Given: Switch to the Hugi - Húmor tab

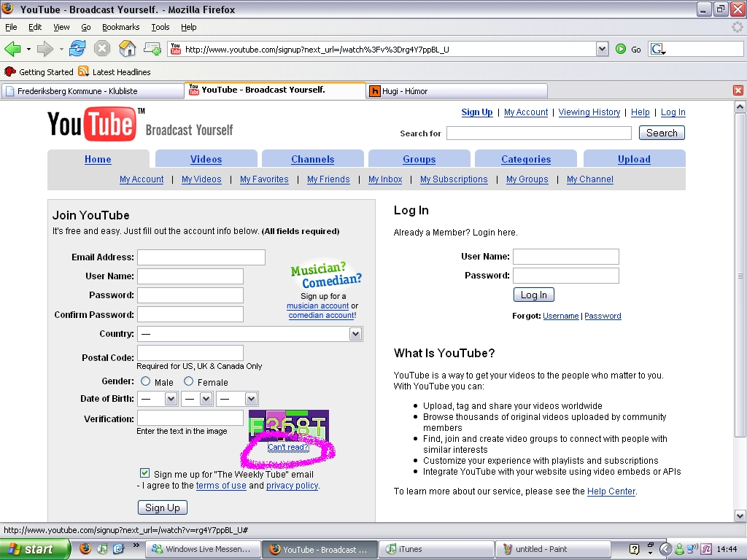Looking at the screenshot, I should coord(457,91).
